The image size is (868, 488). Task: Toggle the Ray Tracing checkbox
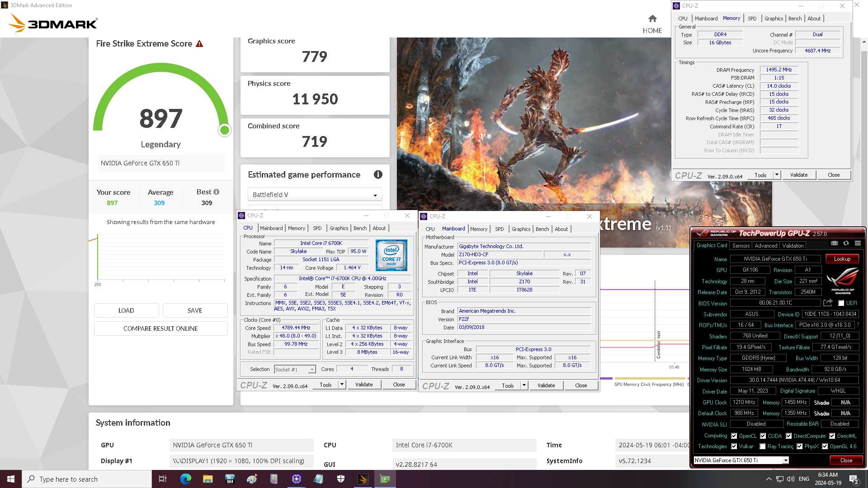[763, 446]
